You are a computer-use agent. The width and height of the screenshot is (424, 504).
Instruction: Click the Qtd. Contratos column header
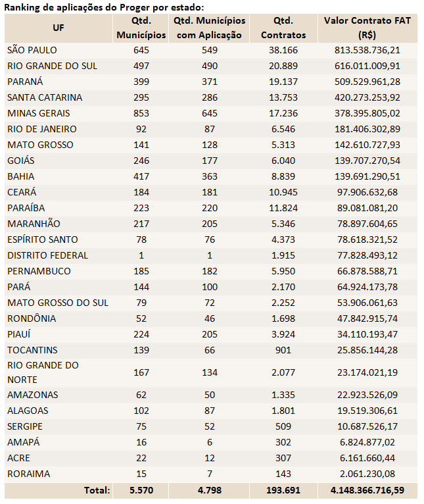point(283,28)
